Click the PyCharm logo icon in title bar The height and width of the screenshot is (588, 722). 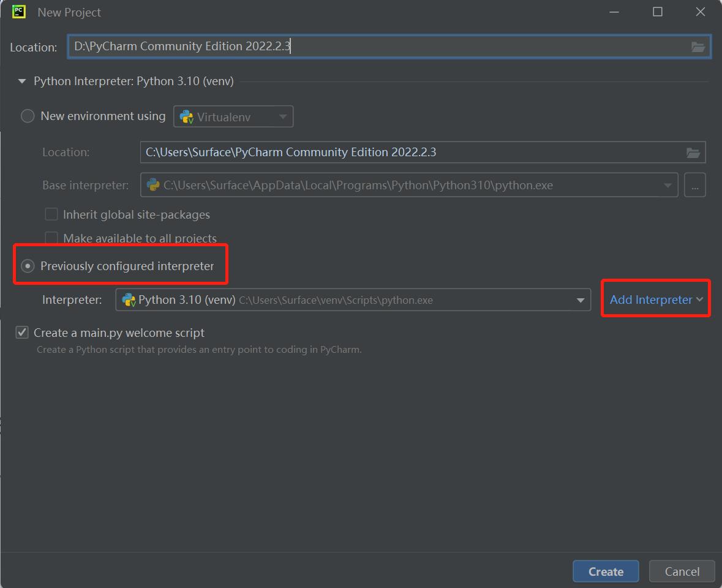(18, 12)
